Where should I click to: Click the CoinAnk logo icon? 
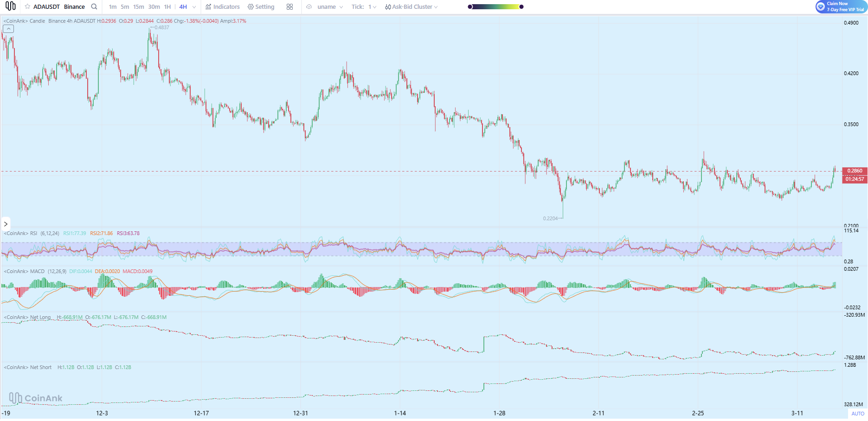point(10,6)
